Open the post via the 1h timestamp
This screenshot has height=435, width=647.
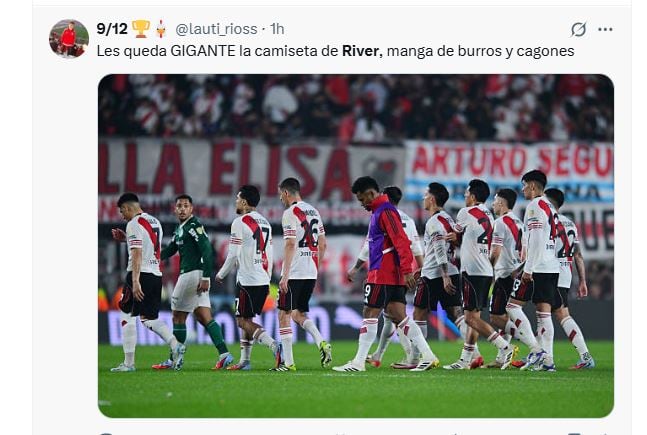(277, 29)
